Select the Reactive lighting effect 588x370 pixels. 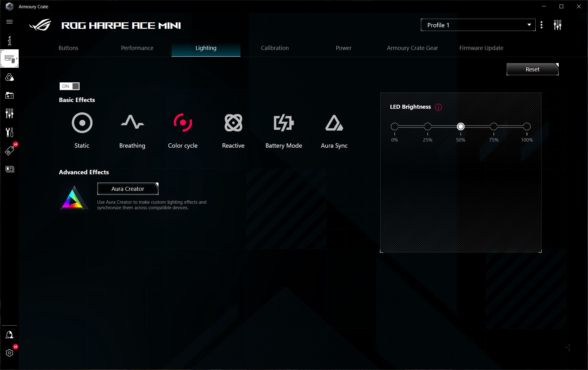[233, 131]
